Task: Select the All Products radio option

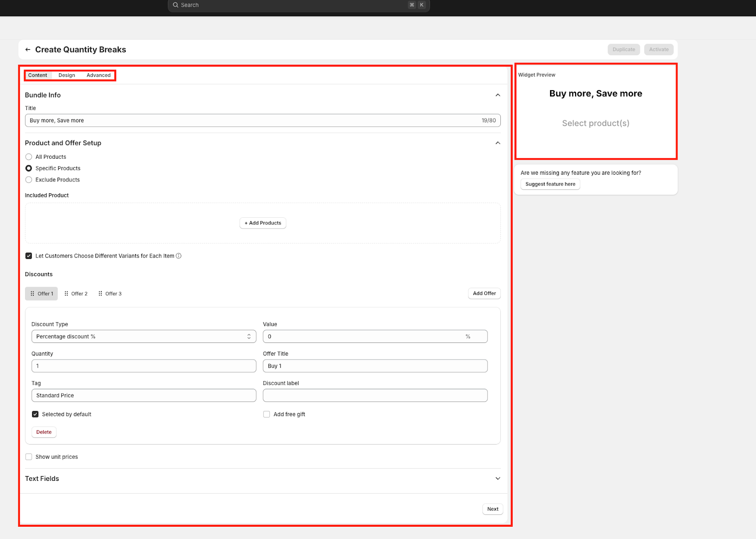Action: (29, 157)
